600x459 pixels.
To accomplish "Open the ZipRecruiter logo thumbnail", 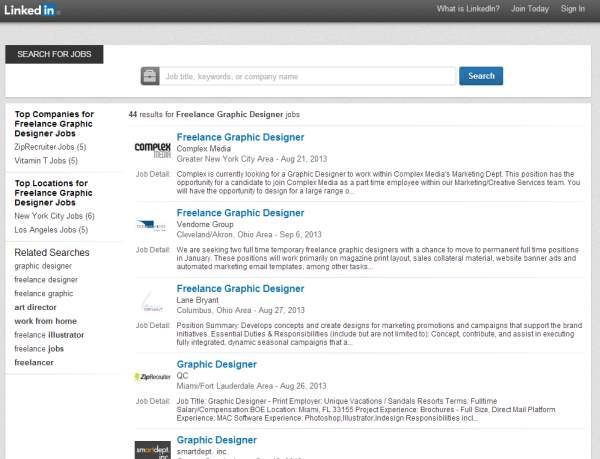I will (152, 377).
